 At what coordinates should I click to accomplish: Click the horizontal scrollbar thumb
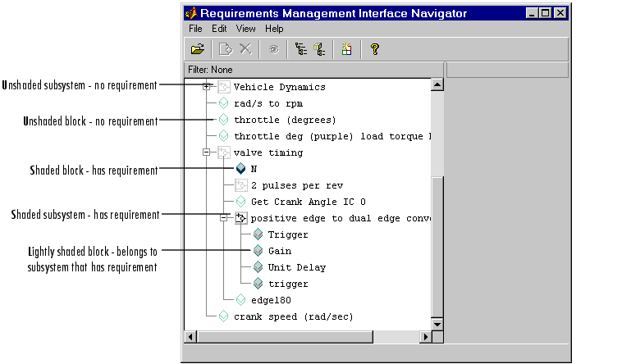[x=285, y=337]
